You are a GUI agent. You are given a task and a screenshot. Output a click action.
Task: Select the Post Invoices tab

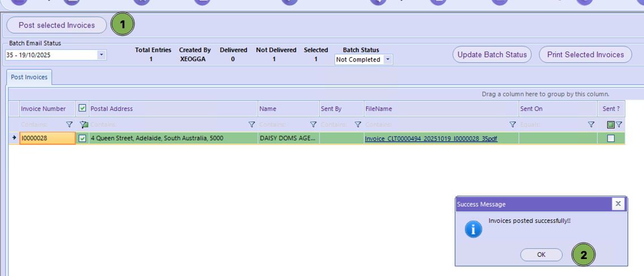(29, 77)
